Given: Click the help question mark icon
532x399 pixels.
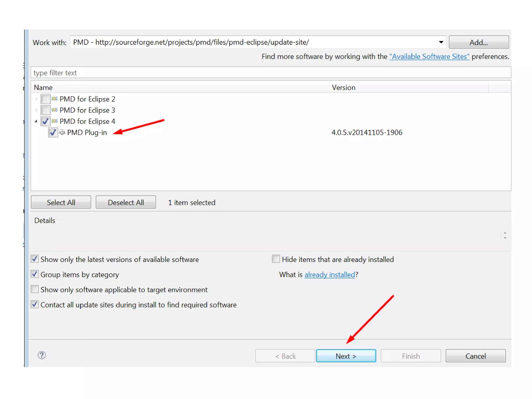Looking at the screenshot, I should click(42, 355).
